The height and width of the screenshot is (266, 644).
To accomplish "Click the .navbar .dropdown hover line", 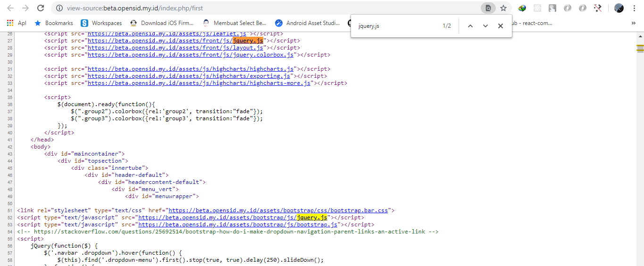I will click(x=113, y=253).
